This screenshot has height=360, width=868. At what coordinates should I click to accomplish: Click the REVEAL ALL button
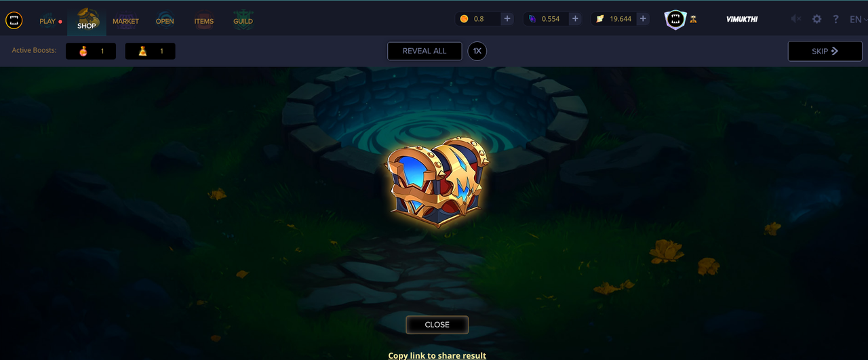[x=425, y=51]
